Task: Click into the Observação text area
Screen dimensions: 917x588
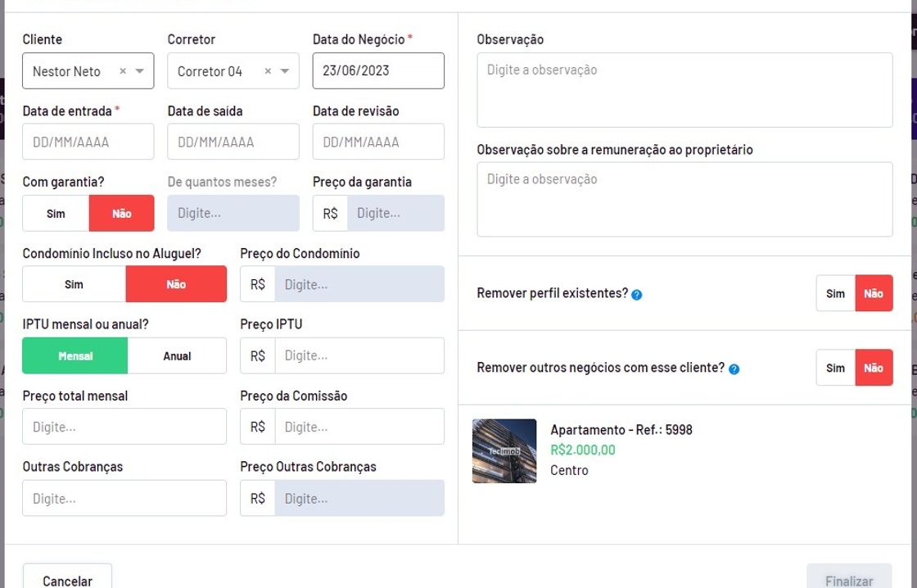Action: 684,90
